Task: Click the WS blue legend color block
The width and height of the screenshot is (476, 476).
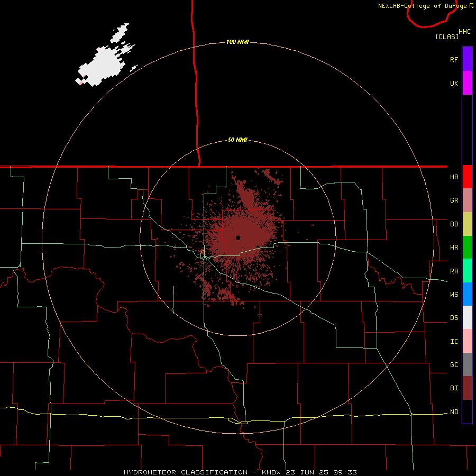Action: pos(467,294)
